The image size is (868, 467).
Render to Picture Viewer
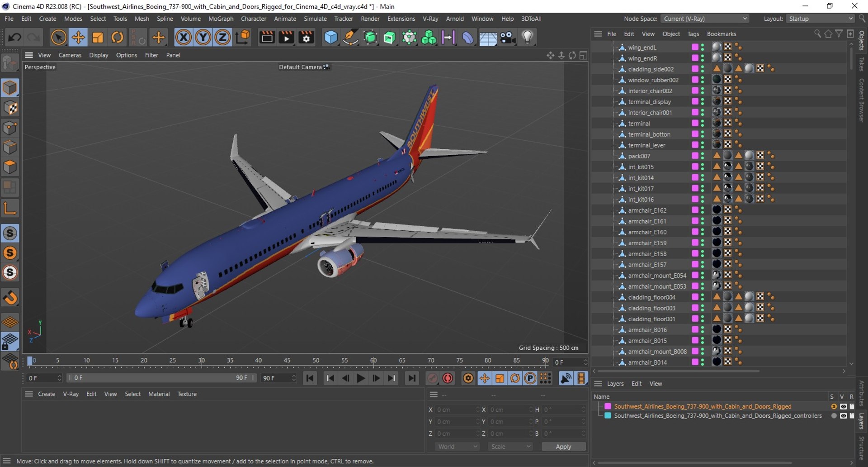coord(287,37)
